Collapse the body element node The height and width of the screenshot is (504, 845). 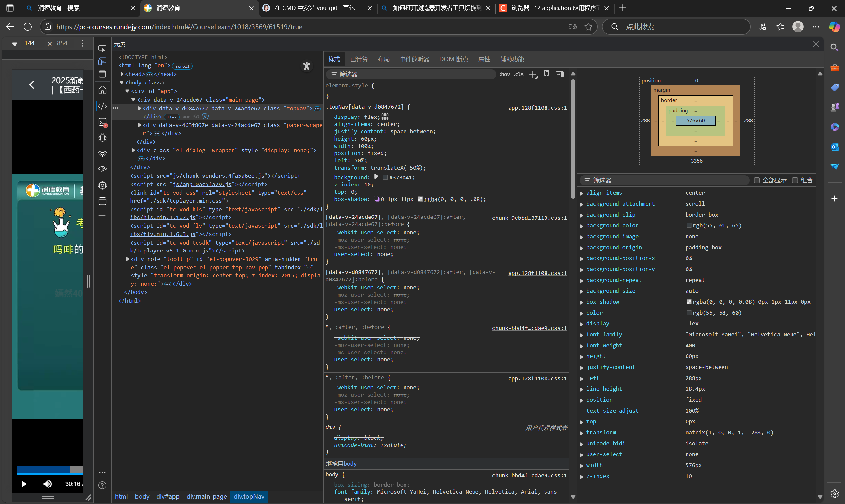[121, 82]
